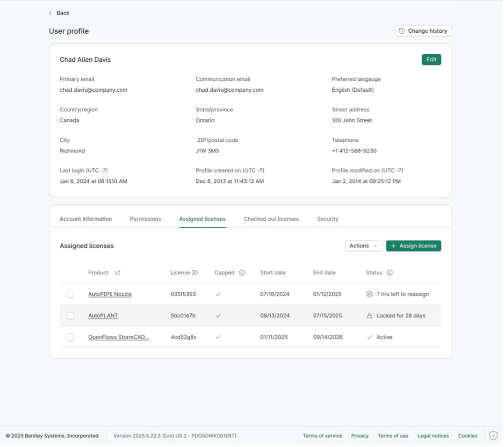The image size is (504, 447).
Task: Click the Cookies entry in the footer
Action: [x=468, y=435]
